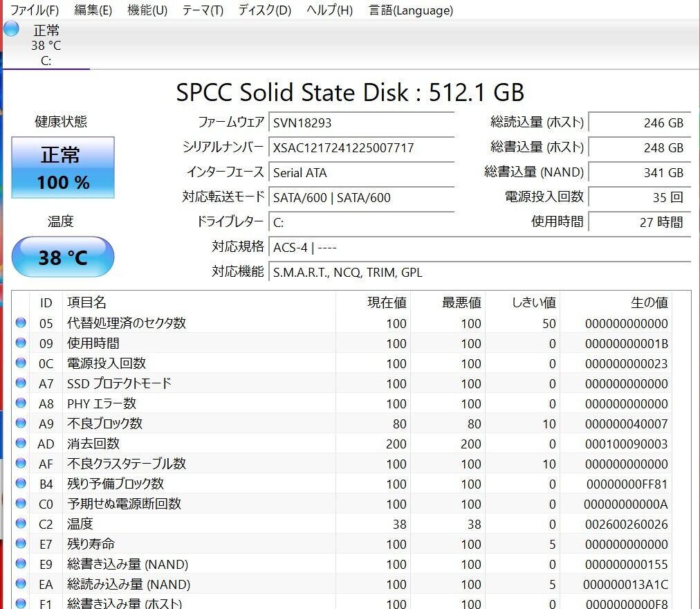Click status circle for attribute 09 使用時間
The height and width of the screenshot is (609, 700).
tap(21, 343)
